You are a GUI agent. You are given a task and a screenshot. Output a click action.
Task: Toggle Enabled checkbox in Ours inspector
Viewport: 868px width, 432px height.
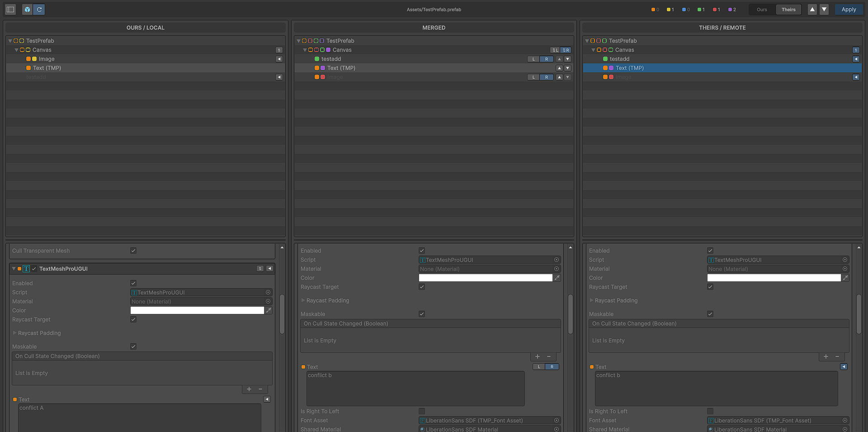(x=133, y=283)
